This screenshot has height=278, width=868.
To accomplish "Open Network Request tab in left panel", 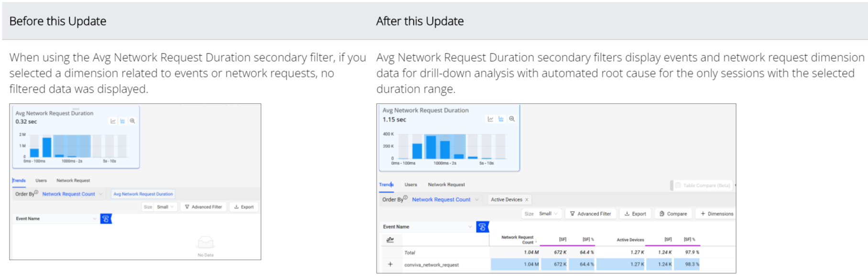I will point(73,181).
